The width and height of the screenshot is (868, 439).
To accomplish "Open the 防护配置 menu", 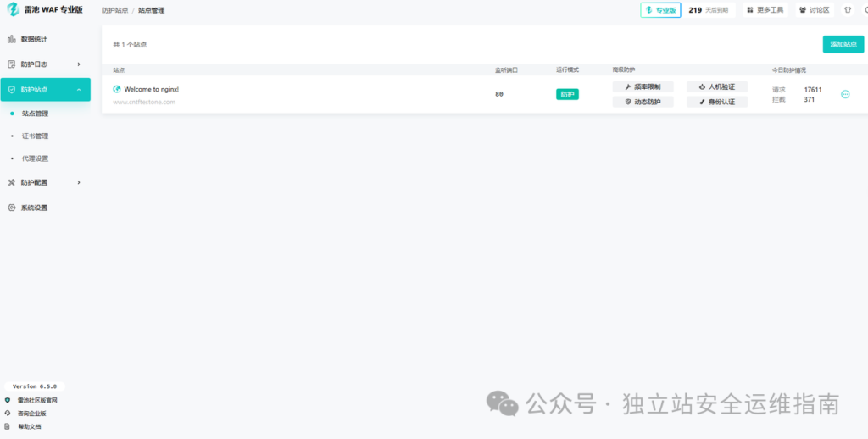I will [x=46, y=182].
